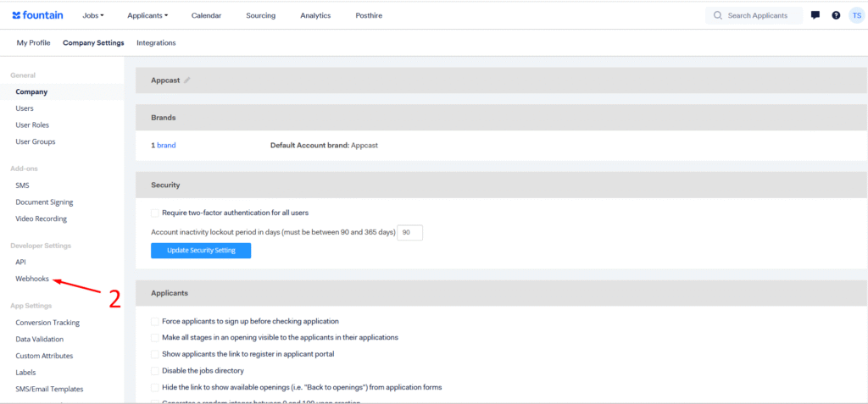Toggle Disable the jobs directory checkbox
The height and width of the screenshot is (404, 868).
click(x=154, y=371)
